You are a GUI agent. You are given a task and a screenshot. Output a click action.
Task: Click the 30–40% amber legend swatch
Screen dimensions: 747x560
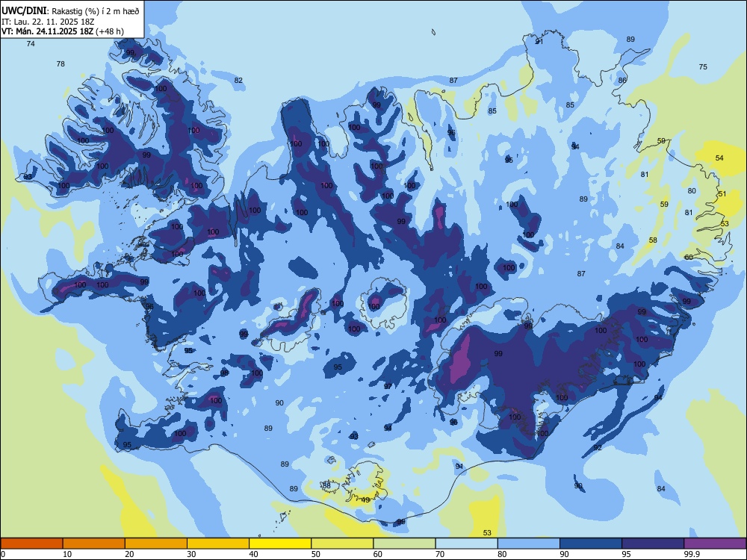pyautogui.click(x=218, y=544)
